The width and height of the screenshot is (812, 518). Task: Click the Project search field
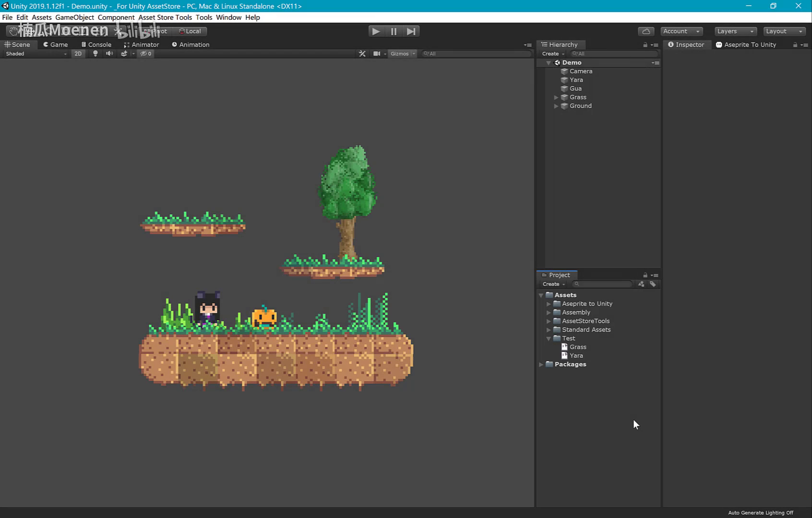pos(602,284)
